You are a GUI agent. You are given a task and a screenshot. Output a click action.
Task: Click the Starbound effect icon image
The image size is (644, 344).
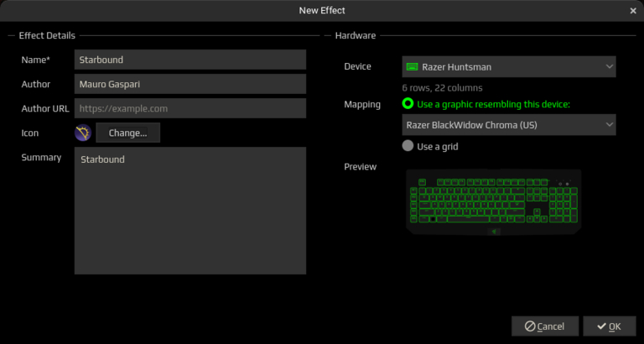83,133
